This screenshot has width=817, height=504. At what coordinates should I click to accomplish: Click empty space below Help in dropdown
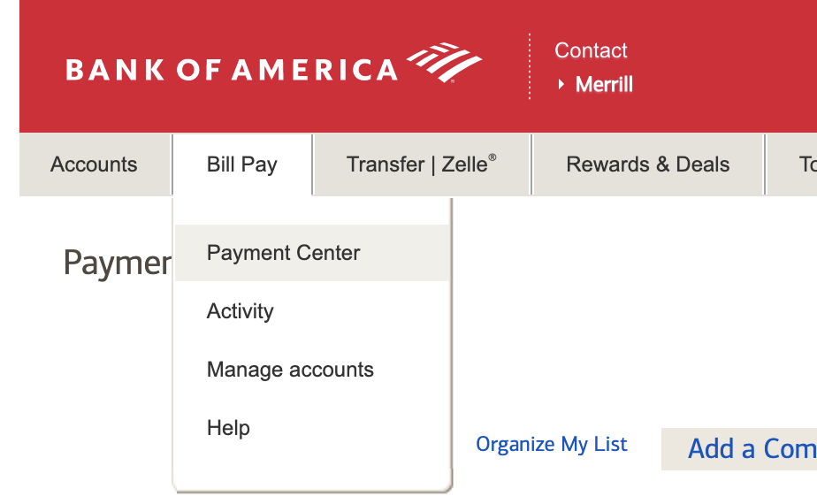point(309,467)
